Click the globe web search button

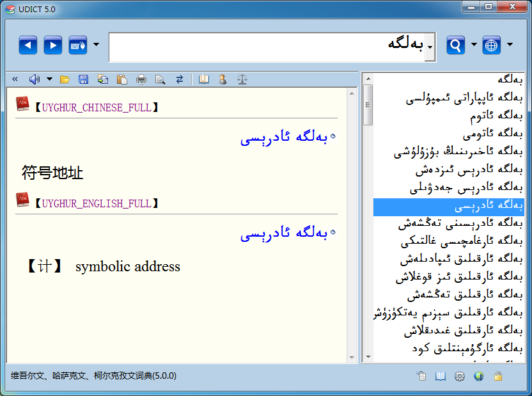click(x=491, y=45)
